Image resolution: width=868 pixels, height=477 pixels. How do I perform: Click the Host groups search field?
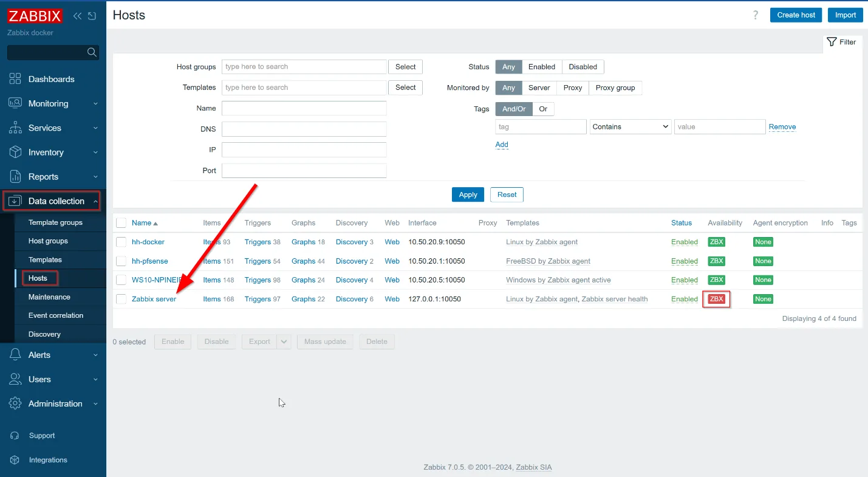pos(304,67)
